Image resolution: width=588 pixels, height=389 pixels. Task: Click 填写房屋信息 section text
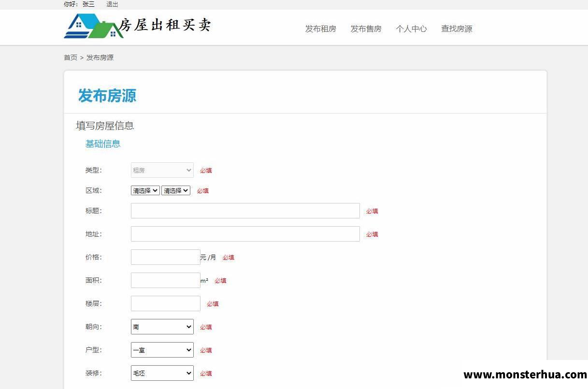pos(105,126)
